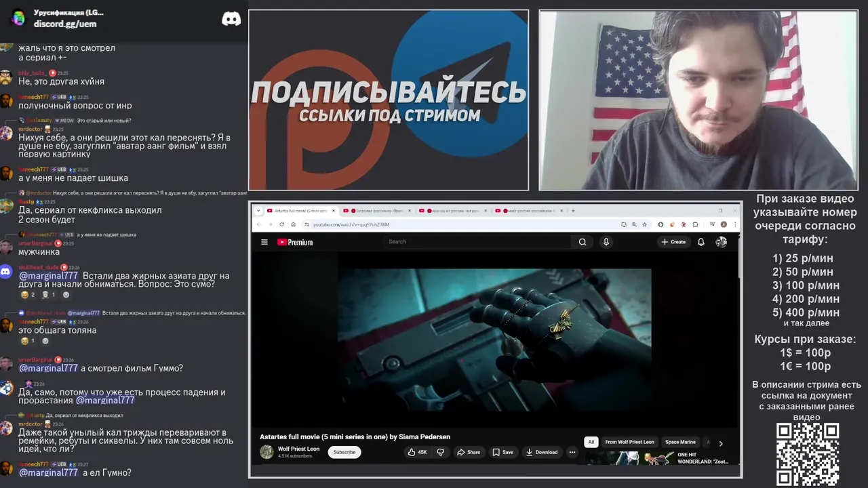Click the server avatar next to discord.gg/uem

click(x=18, y=18)
